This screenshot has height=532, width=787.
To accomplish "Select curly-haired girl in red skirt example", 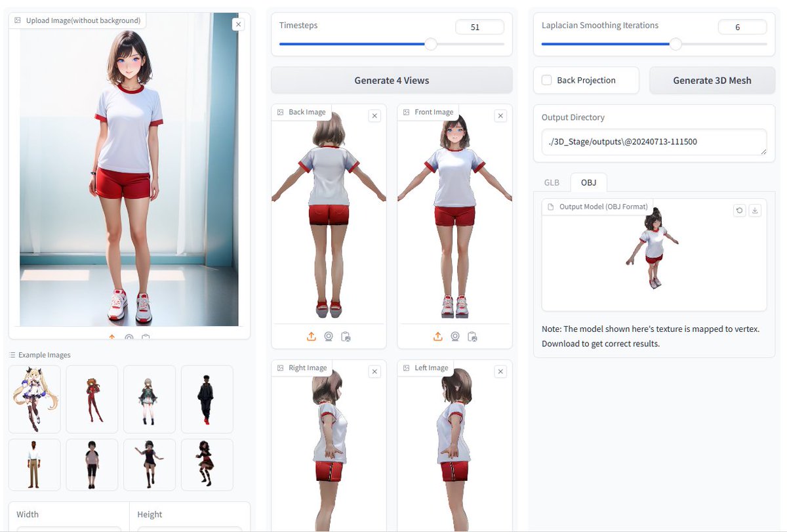I will click(207, 464).
